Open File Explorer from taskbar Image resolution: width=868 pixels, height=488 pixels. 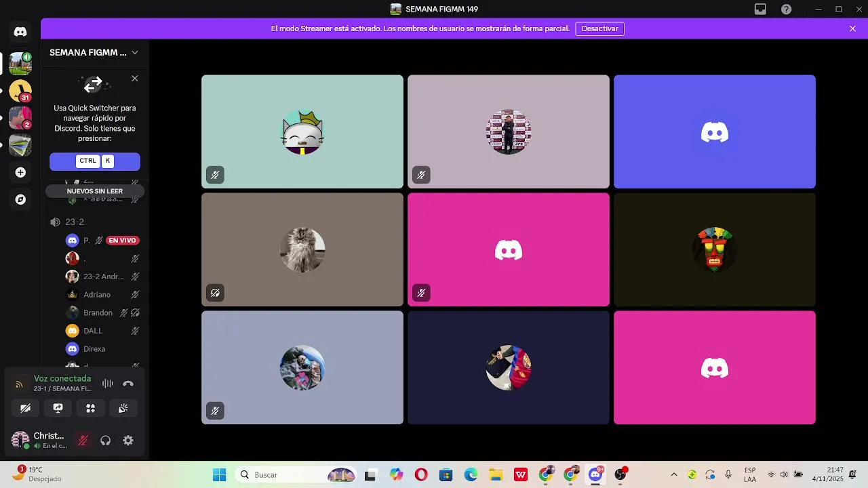496,474
